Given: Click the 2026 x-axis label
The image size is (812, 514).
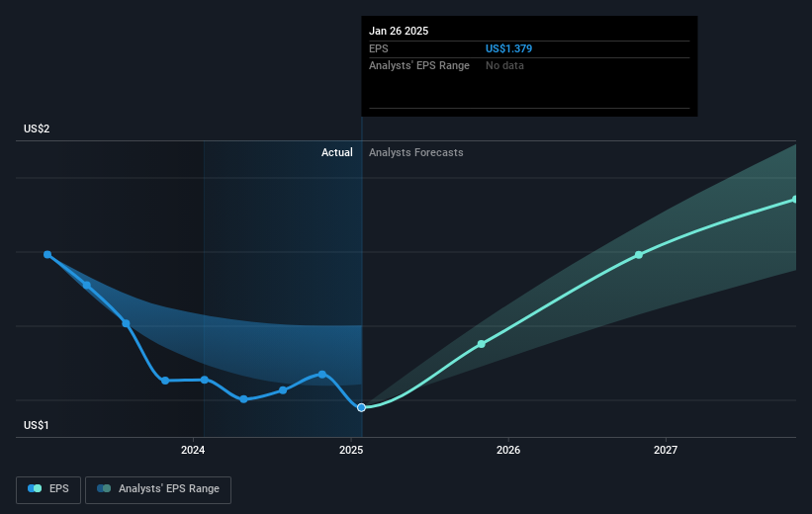Looking at the screenshot, I should pyautogui.click(x=508, y=450).
